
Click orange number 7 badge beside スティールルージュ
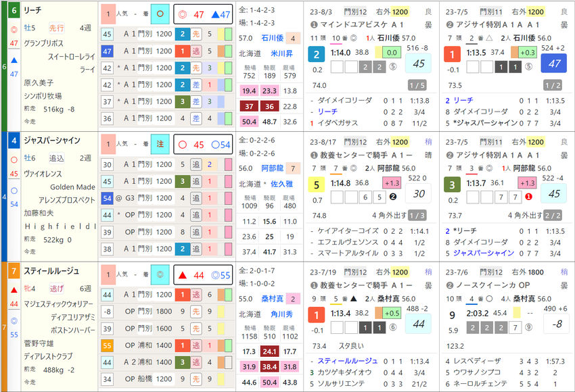(x=14, y=271)
